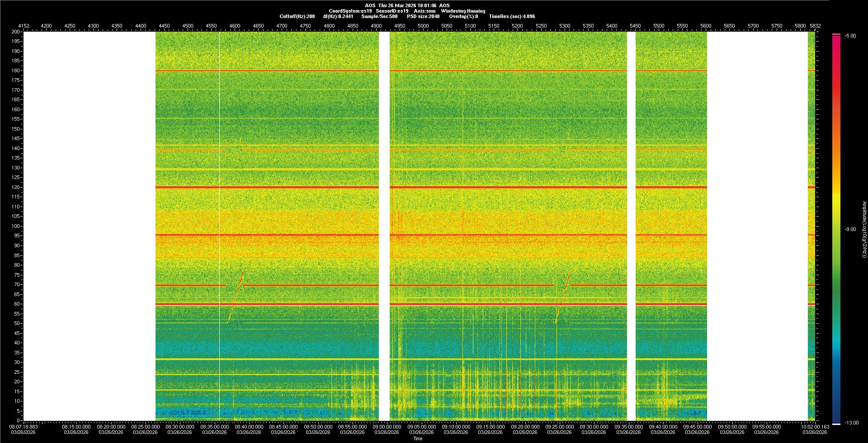Click the -9.00 label on the colorbar
The height and width of the screenshot is (443, 868).
[850, 229]
